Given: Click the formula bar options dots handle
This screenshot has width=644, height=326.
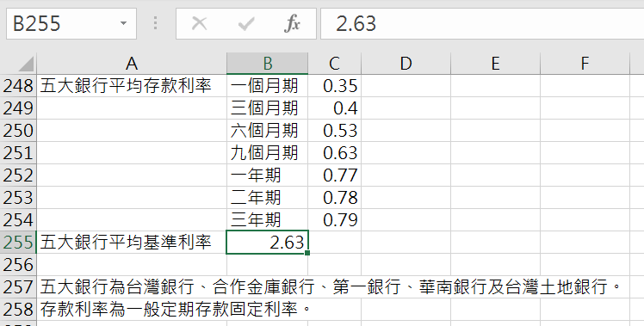Looking at the screenshot, I should pyautogui.click(x=155, y=23).
